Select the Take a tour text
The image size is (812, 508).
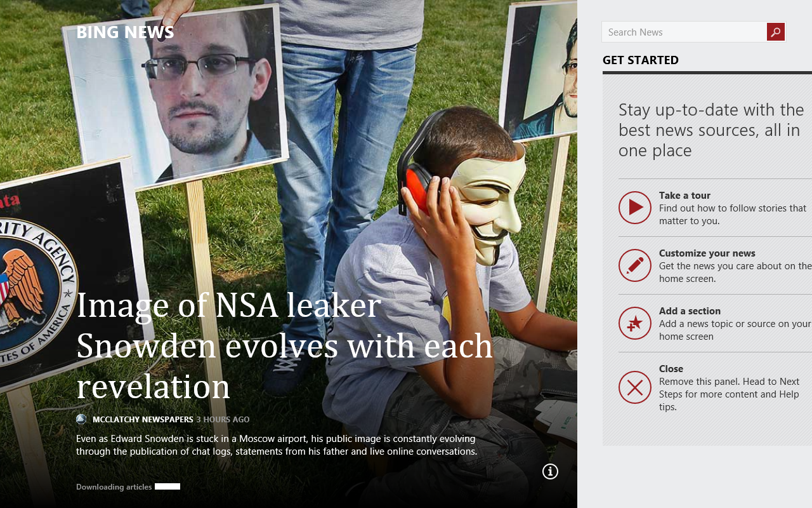684,196
